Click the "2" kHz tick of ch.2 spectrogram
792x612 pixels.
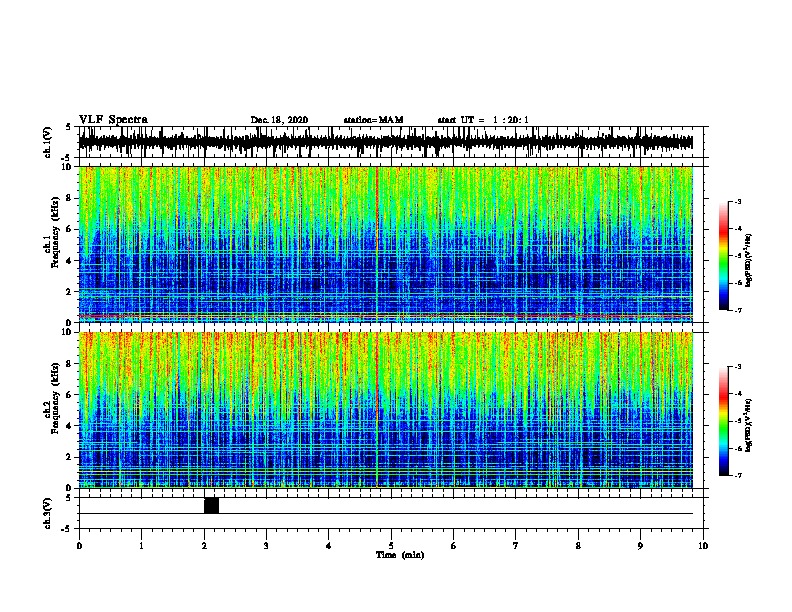click(x=70, y=457)
